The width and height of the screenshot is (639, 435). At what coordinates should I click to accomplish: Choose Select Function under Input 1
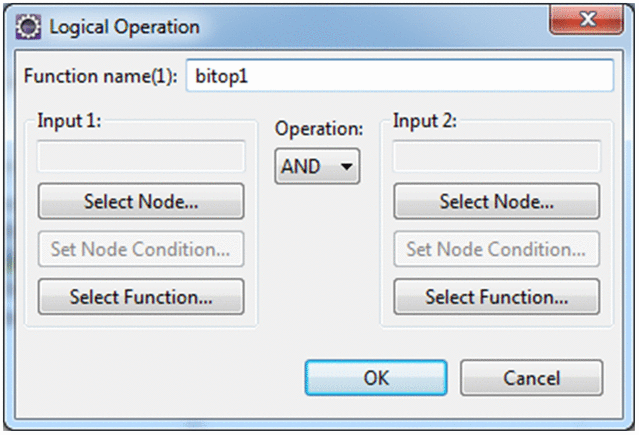click(x=141, y=297)
